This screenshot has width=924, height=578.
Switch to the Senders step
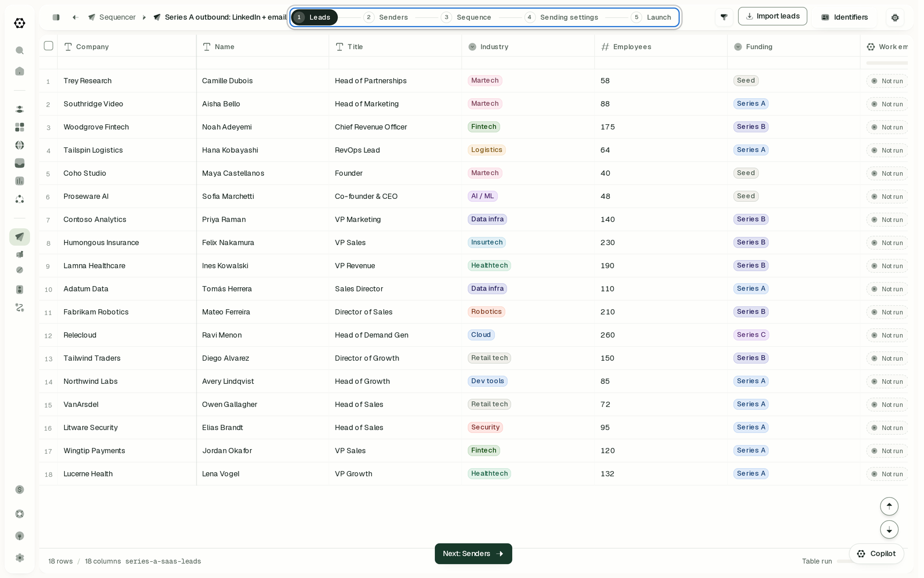[386, 17]
